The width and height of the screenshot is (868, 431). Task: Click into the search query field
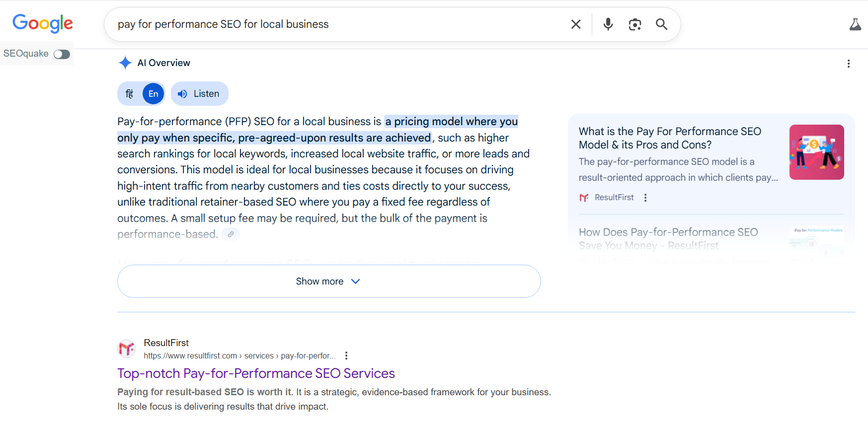(338, 24)
